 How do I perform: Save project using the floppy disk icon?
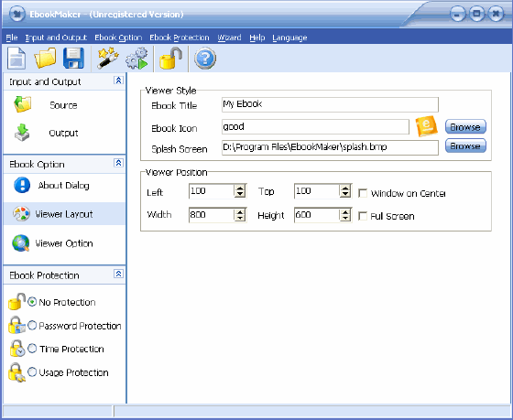click(x=73, y=59)
